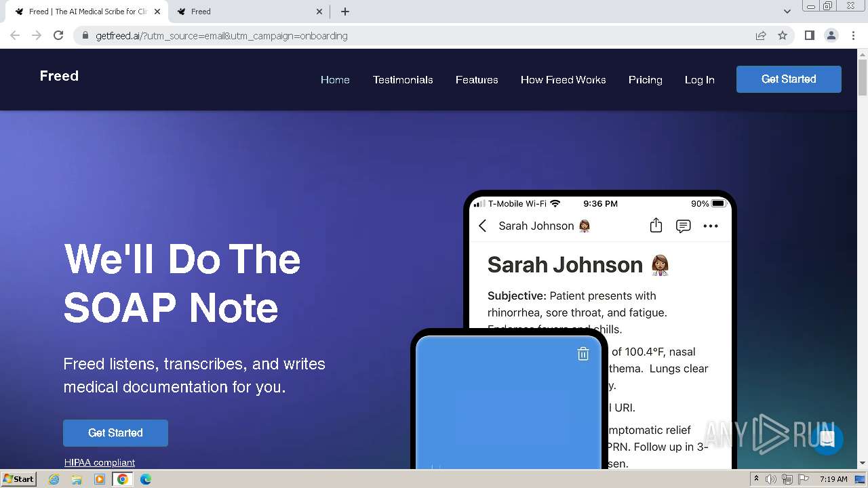
Task: Click the Freed logo in the header
Action: [x=59, y=76]
